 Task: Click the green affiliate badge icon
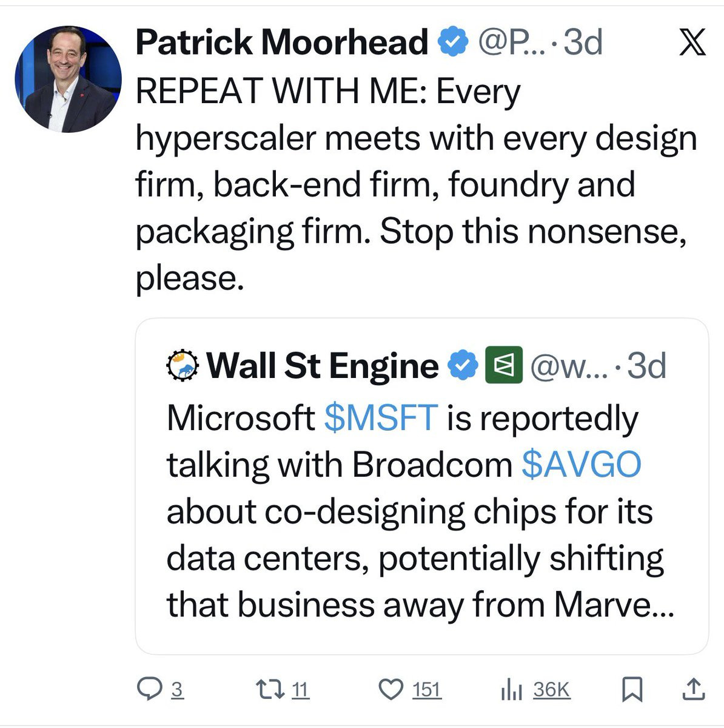click(x=503, y=365)
